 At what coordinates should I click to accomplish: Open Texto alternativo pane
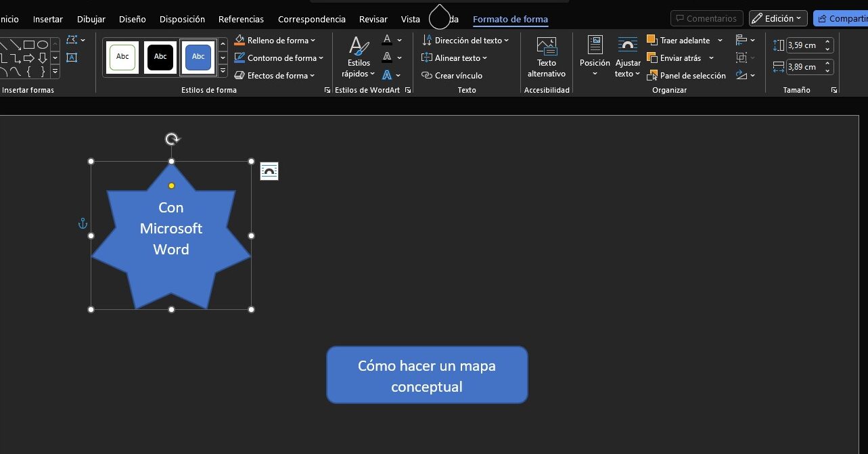click(547, 57)
